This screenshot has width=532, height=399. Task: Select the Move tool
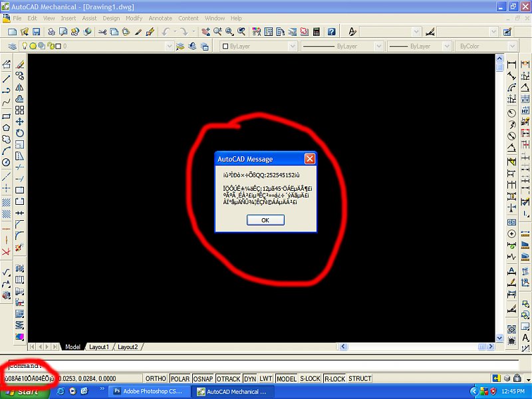[20, 122]
